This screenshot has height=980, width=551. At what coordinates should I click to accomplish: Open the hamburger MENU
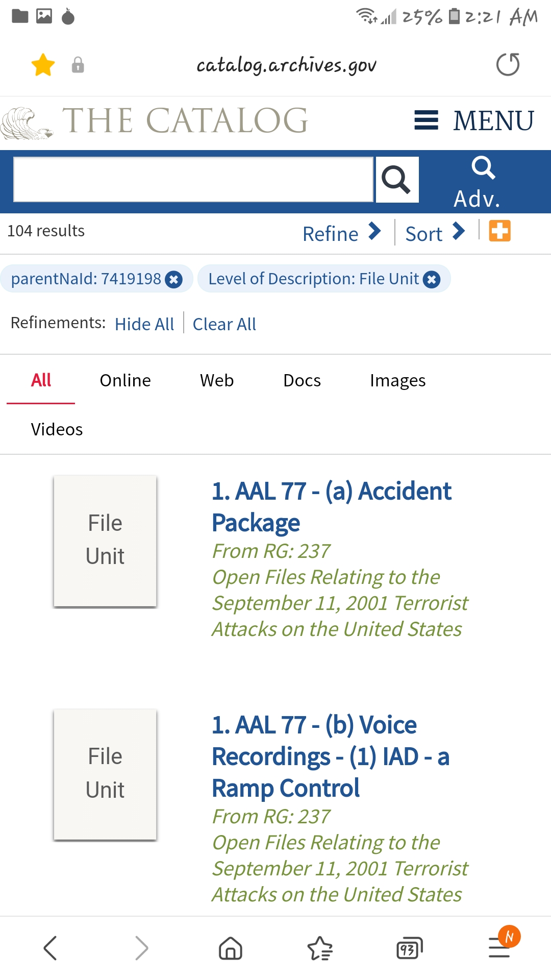tap(474, 121)
